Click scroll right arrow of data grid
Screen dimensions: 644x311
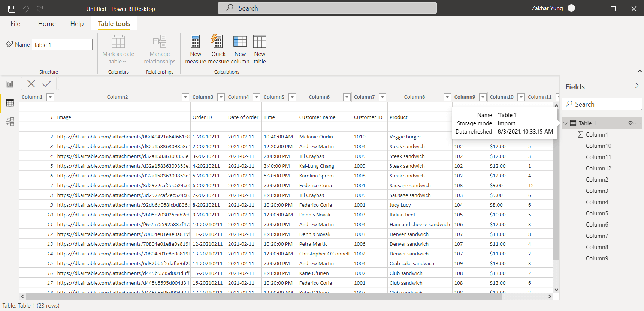[x=550, y=296]
